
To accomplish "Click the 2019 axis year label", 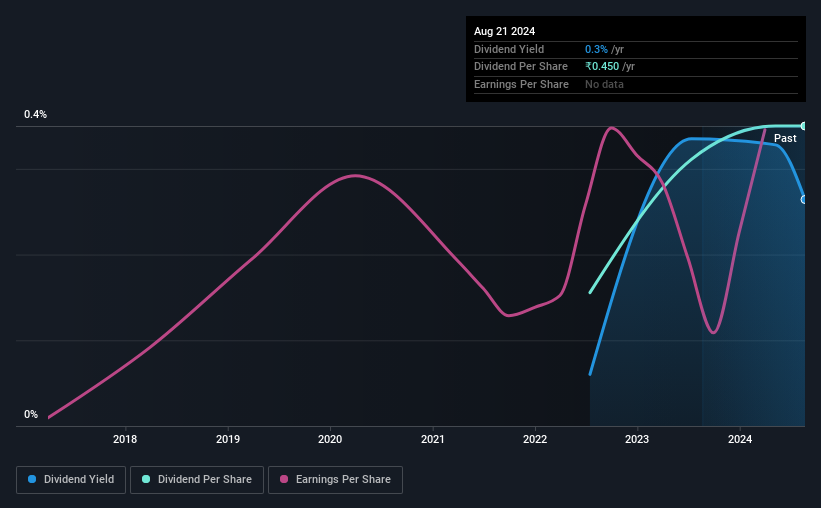I will (228, 439).
